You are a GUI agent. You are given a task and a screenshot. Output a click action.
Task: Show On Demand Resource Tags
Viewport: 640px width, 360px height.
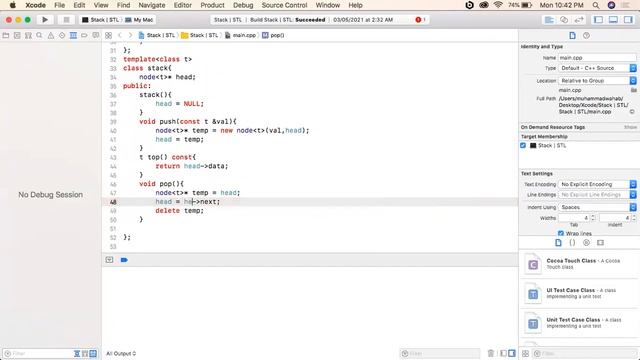pyautogui.click(x=630, y=127)
